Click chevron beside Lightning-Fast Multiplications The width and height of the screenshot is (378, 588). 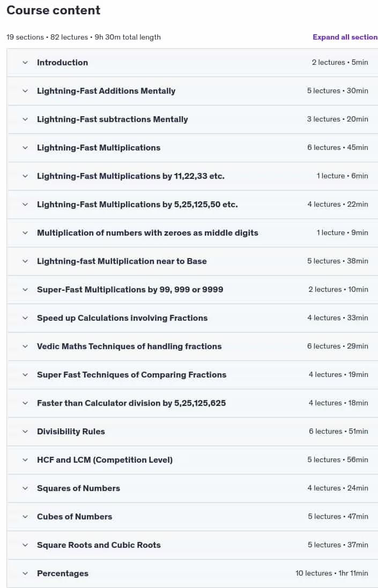[25, 148]
